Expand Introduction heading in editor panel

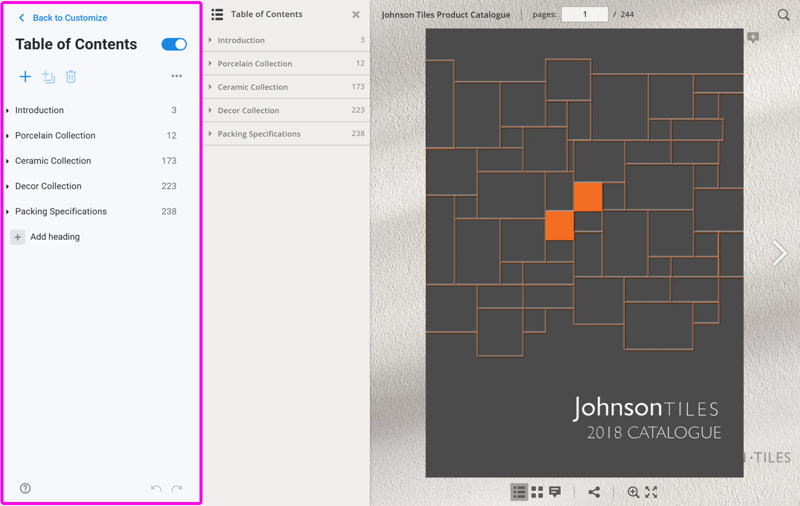7,111
